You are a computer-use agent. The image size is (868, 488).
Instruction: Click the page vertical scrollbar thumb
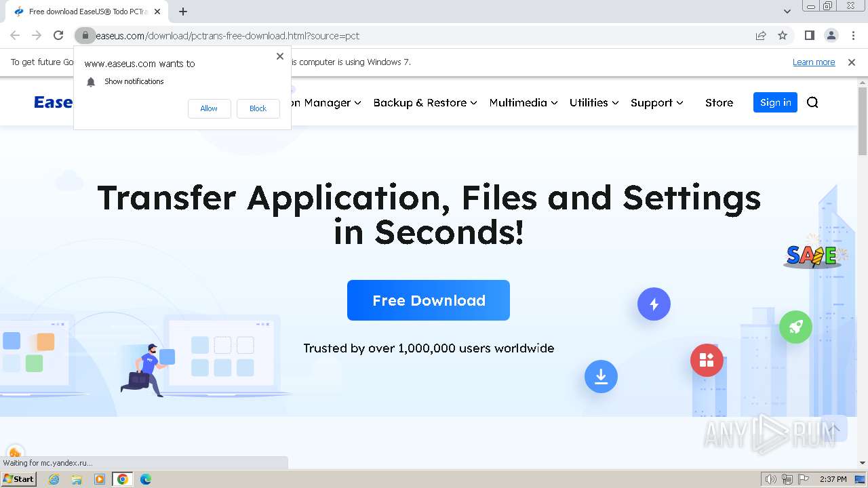[862, 121]
